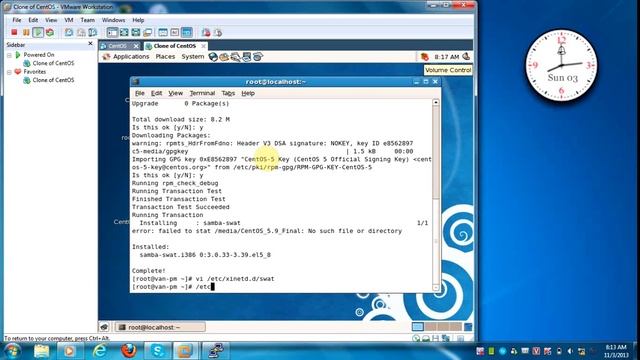The image size is (640, 360).
Task: Open the VMware View menu
Action: (x=51, y=20)
